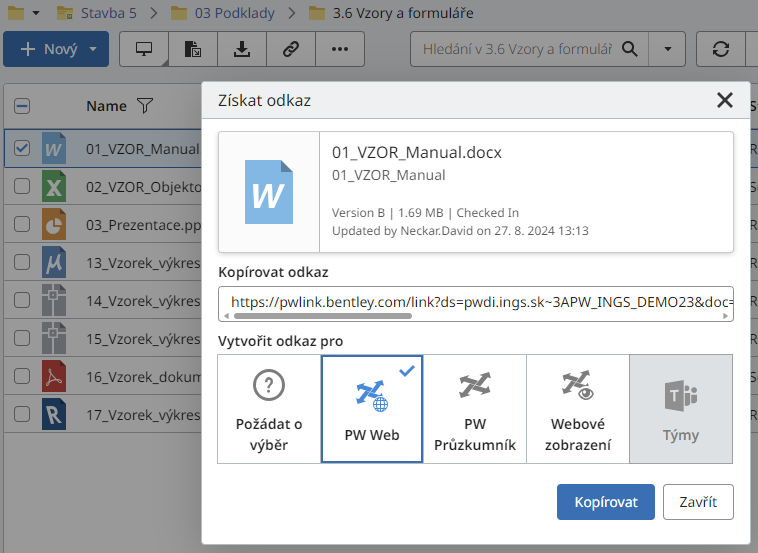Open the root folder breadcrumb dropdown

coord(36,13)
